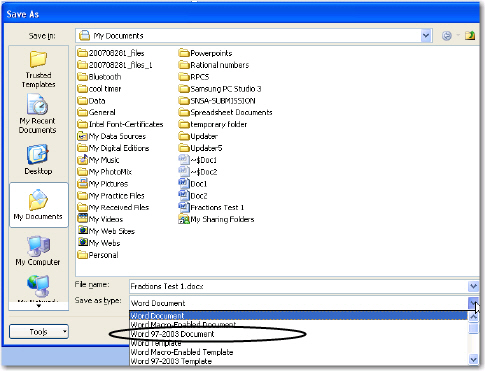Image resolution: width=485 pixels, height=371 pixels.
Task: Click the Save as type field text
Action: point(158,303)
